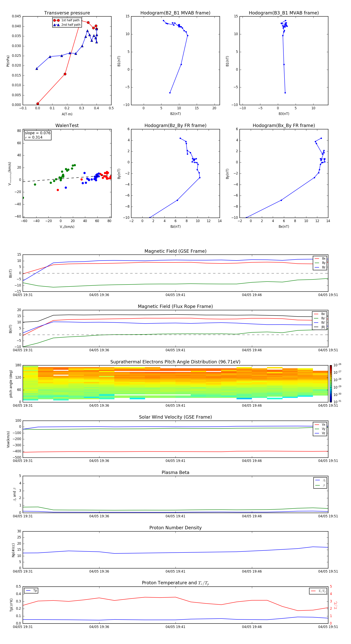Click the Suprathermal Electrons Pitch Angle Distribution title
The image size is (351, 644).
175,362
